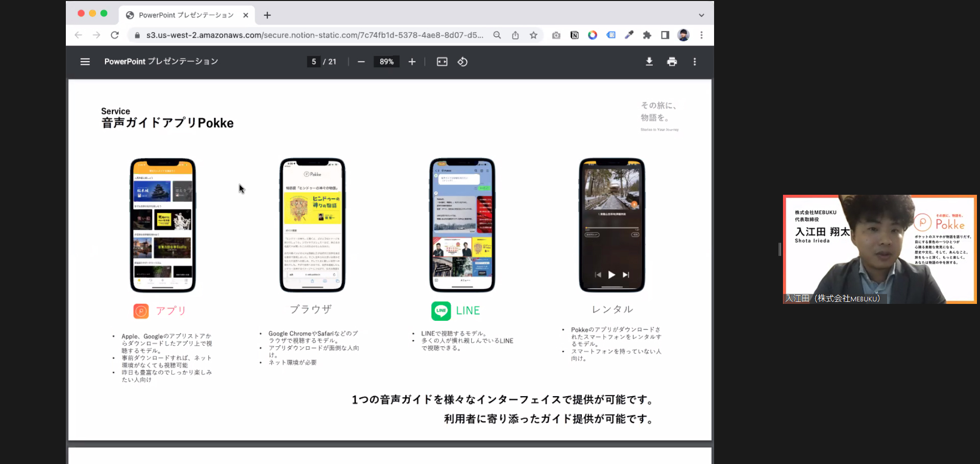980x464 pixels.
Task: Open the Chrome profile avatar
Action: tap(683, 35)
